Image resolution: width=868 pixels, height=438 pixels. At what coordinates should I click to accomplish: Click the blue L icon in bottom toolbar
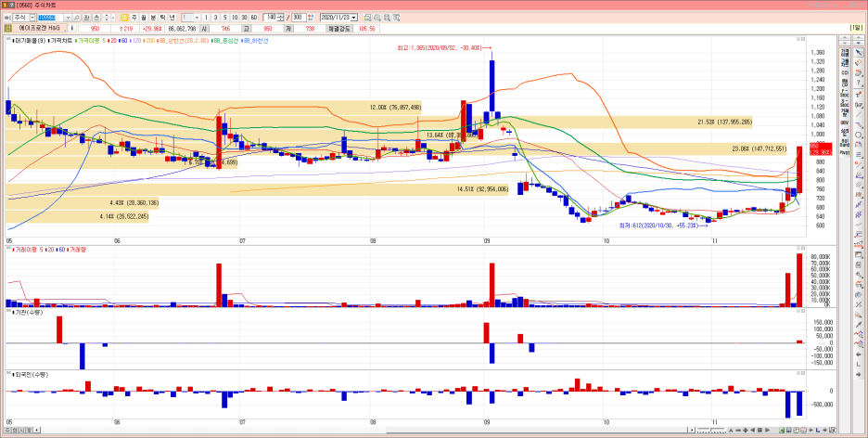click(818, 431)
